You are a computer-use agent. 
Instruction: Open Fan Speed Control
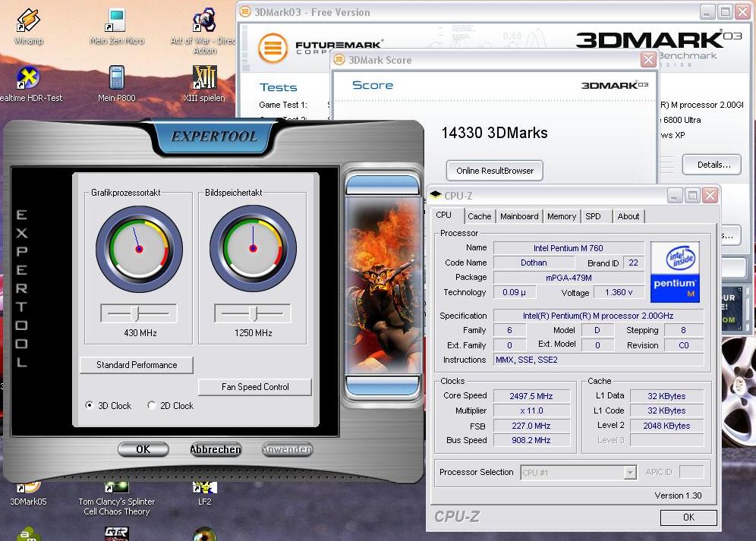tap(255, 387)
